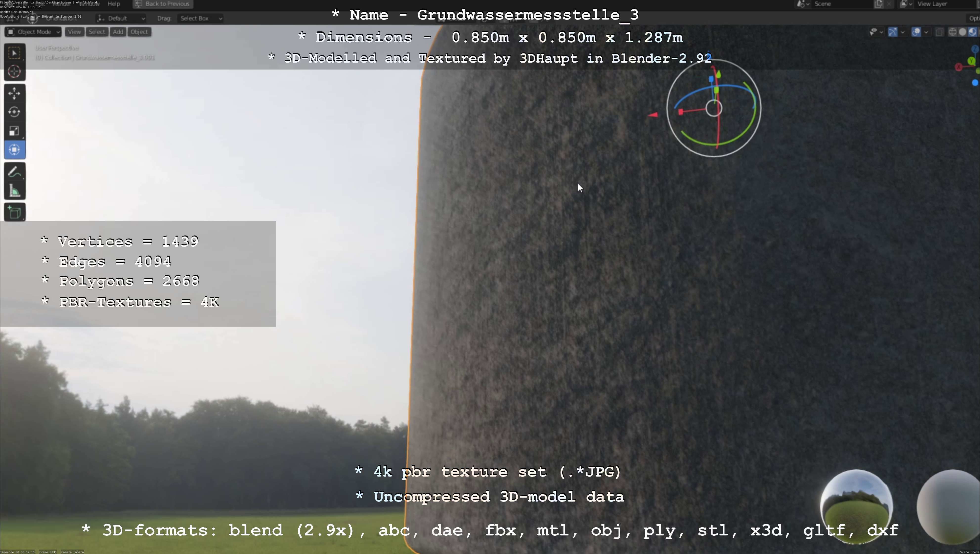Select the Cursor tool in toolbar
980x554 pixels.
(14, 72)
